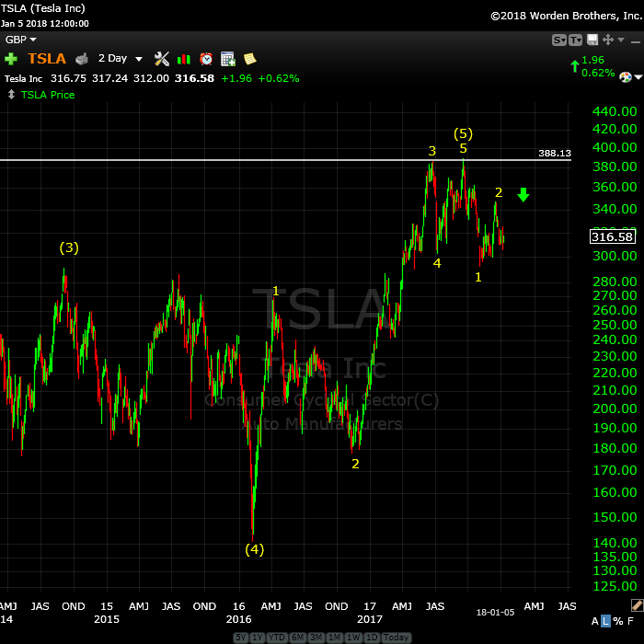
Task: Switch to percent scale %
Action: pyautogui.click(x=617, y=621)
